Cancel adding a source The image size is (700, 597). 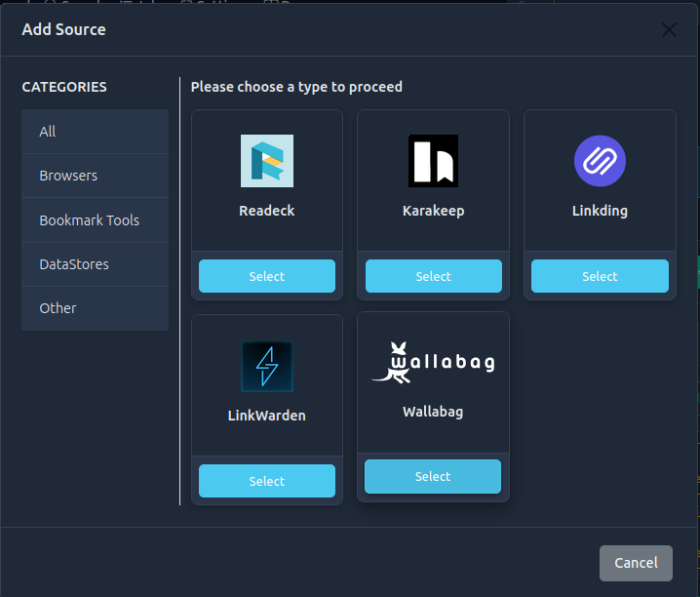pyautogui.click(x=636, y=563)
